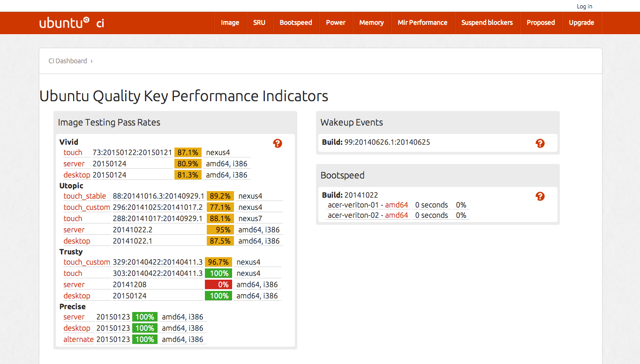Screen dimensions: 640x364
Task: Click amd64 link for acer-veriton-02
Action: (x=397, y=215)
